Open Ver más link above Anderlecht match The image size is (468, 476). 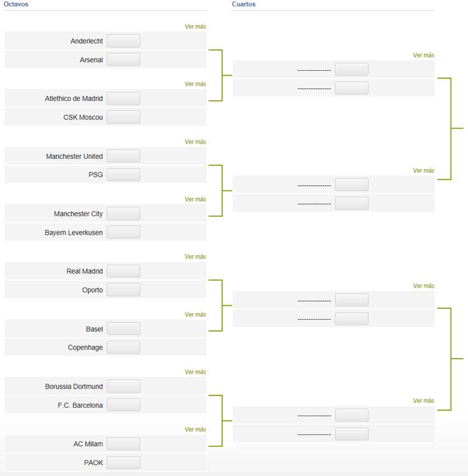(x=195, y=26)
